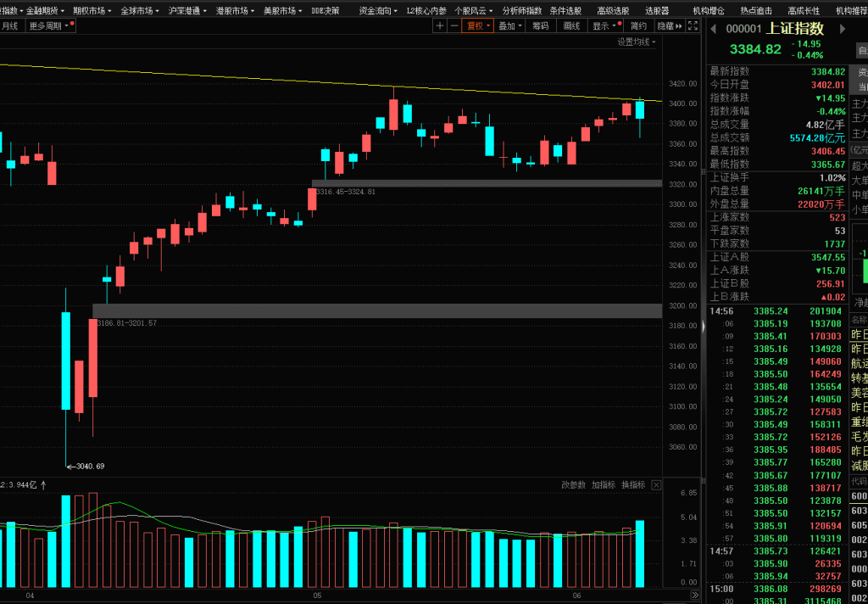Open the 全球市场 menu

[140, 10]
